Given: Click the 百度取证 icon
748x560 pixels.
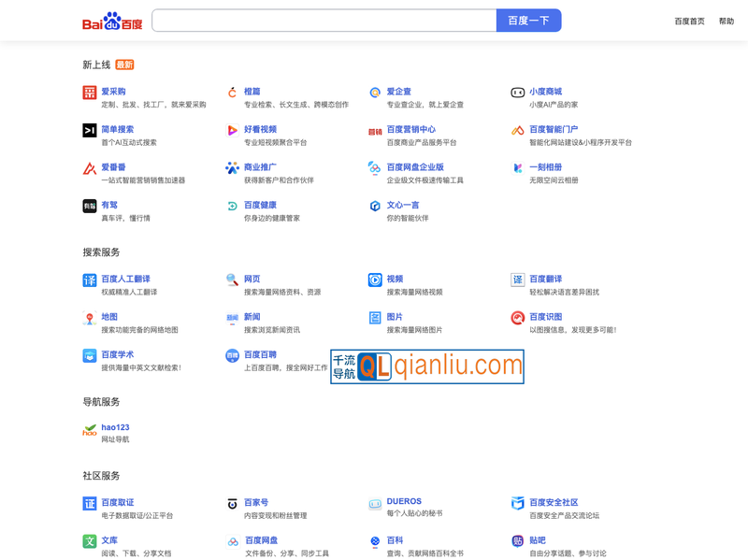Looking at the screenshot, I should (90, 504).
